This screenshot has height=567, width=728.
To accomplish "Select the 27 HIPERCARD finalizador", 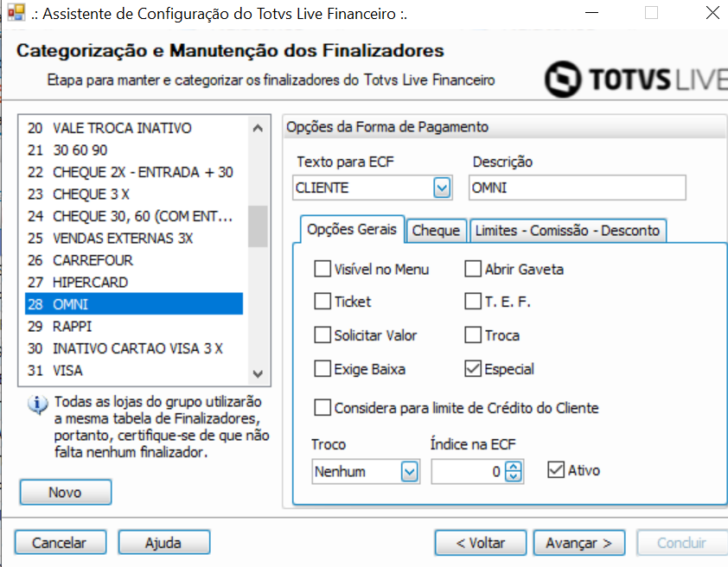I will point(134,282).
